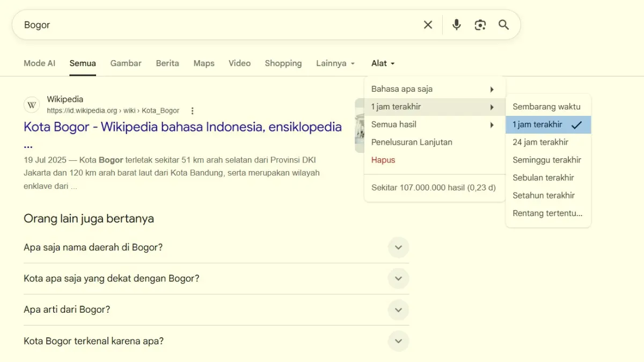This screenshot has height=362, width=644.
Task: Open the Semua hasil submenu
Action: pyautogui.click(x=435, y=124)
